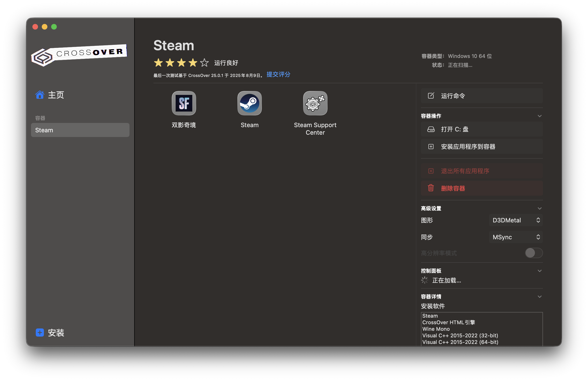Click 安装应用程序到容器 button

(482, 147)
